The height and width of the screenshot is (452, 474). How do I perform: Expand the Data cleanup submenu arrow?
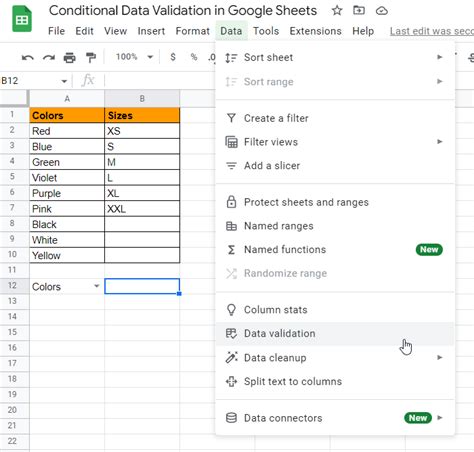[x=440, y=357]
